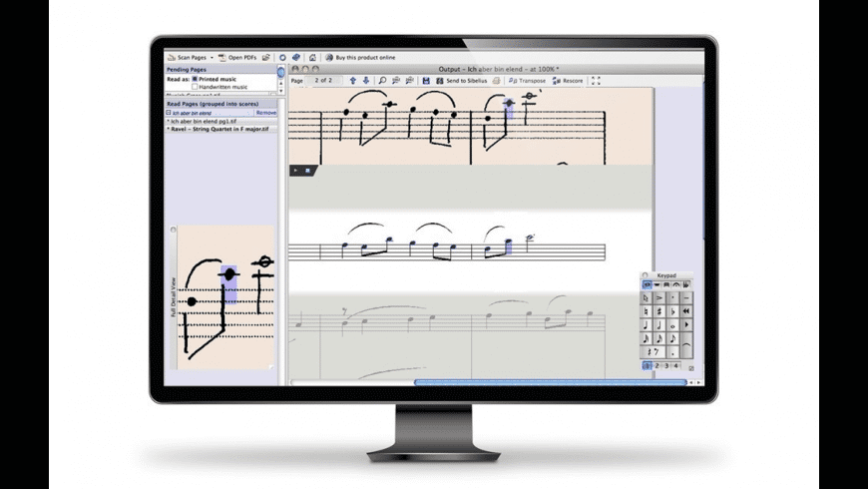Viewport: 868px width, 489px height.
Task: Click the Keypad flat sign key
Action: tap(672, 311)
